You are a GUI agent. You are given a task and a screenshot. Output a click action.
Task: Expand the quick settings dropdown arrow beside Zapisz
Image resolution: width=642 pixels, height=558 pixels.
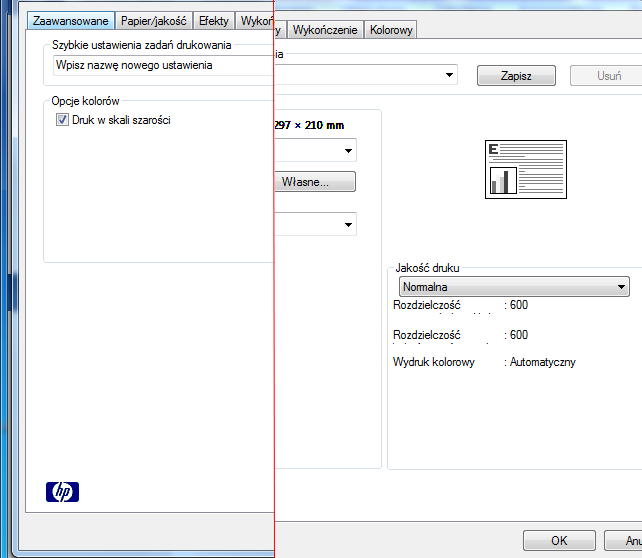(449, 75)
